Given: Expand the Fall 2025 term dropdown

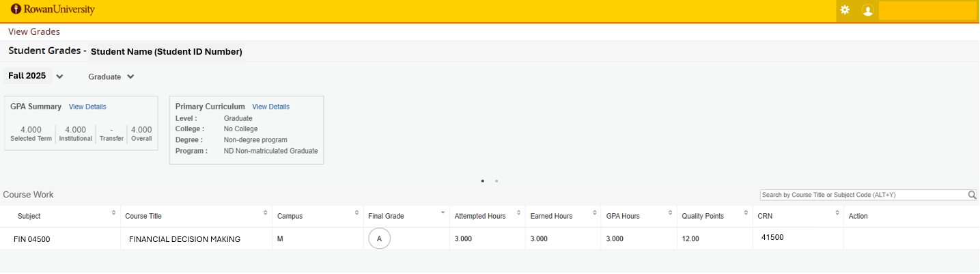Looking at the screenshot, I should (59, 77).
